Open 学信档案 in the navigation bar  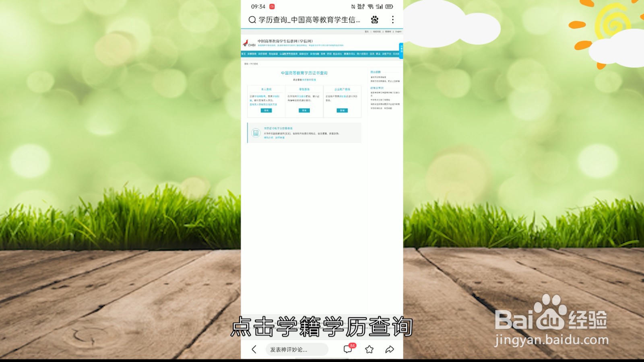[x=315, y=53]
